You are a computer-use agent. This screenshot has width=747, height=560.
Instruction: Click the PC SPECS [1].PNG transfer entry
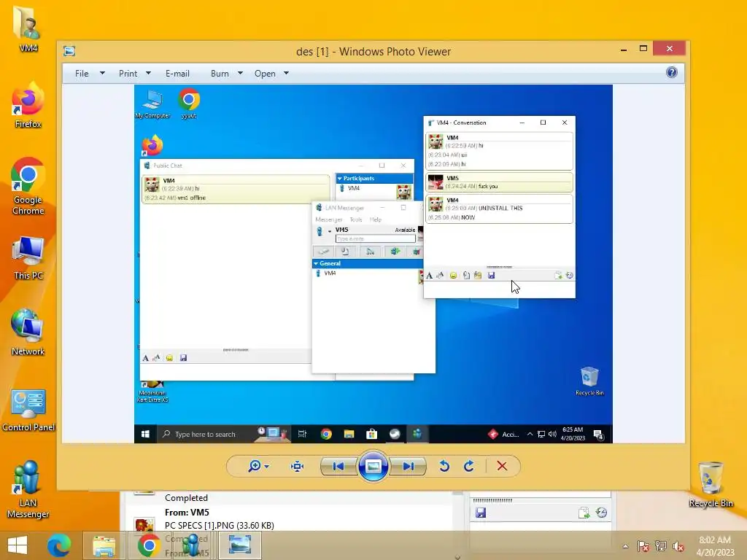coord(219,525)
